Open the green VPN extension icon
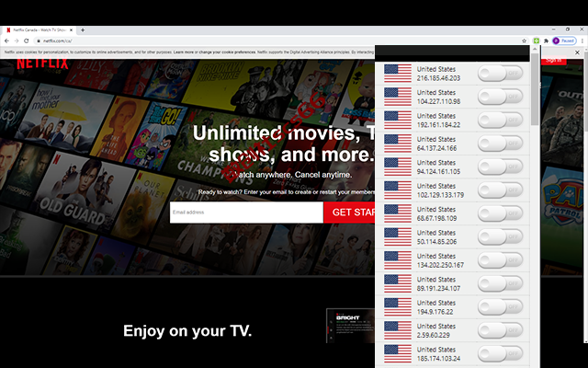The height and width of the screenshot is (368, 588). click(537, 40)
